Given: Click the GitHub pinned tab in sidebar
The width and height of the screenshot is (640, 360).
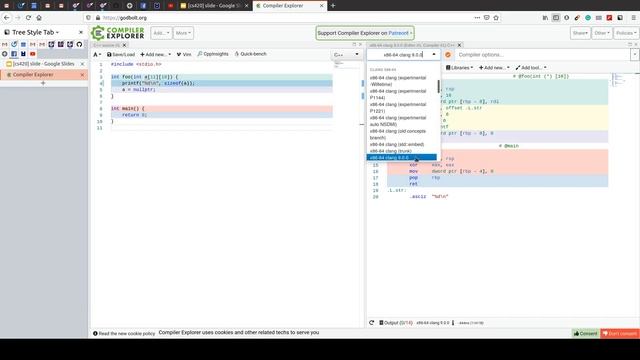Looking at the screenshot, I should [x=79, y=44].
